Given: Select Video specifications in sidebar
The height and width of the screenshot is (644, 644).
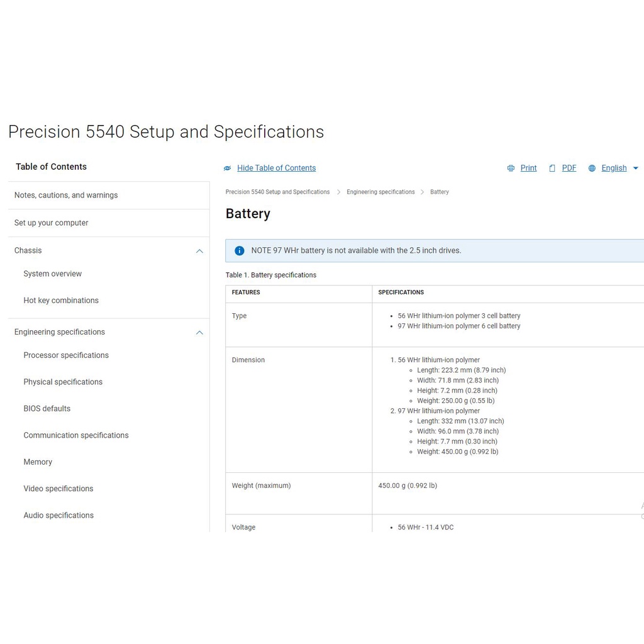Looking at the screenshot, I should (58, 489).
